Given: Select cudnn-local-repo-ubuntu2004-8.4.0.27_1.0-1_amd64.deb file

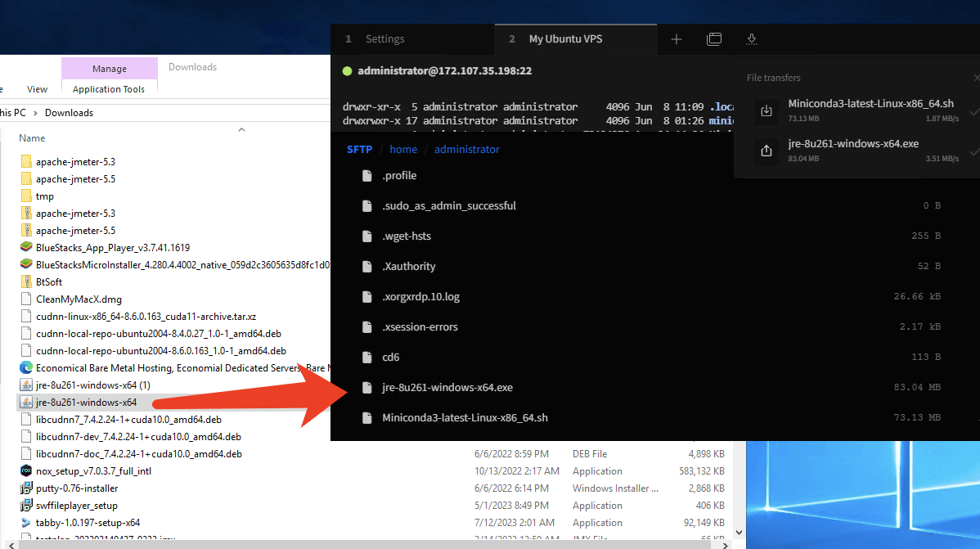Looking at the screenshot, I should pos(159,333).
